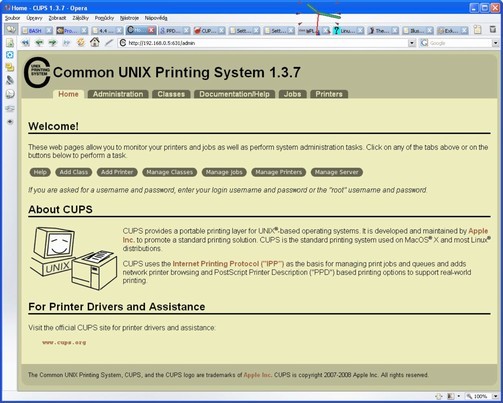
Task: Open the Pomůcky menu
Action: pos(104,18)
